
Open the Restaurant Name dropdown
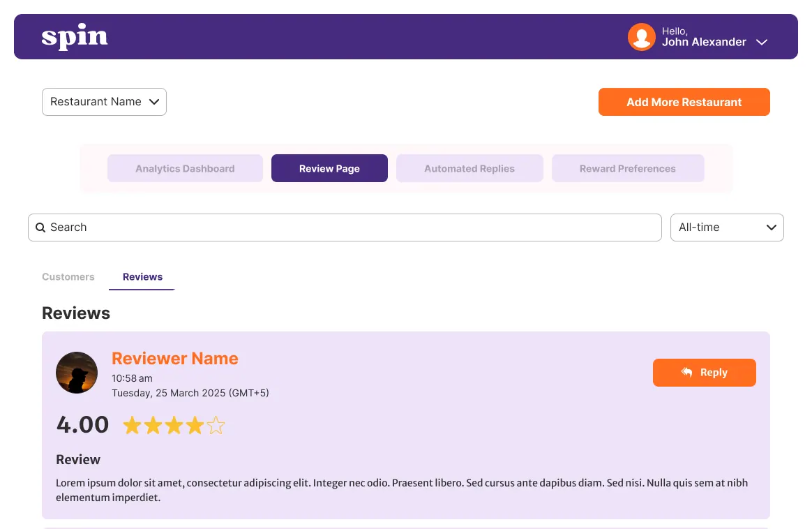(x=104, y=102)
